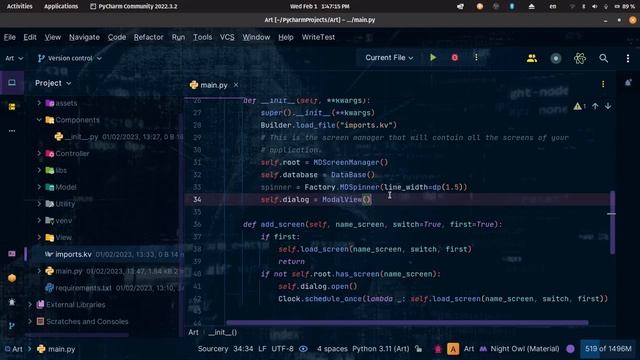The width and height of the screenshot is (640, 360).
Task: Toggle reader mode eye icon in status bar
Action: click(303, 349)
